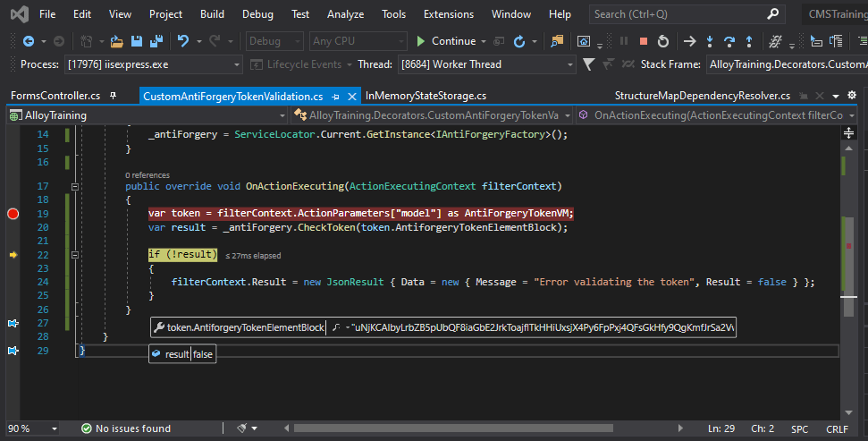Viewport: 868px width, 441px height.
Task: Click the vertical scrollbar down arrow
Action: point(848,412)
